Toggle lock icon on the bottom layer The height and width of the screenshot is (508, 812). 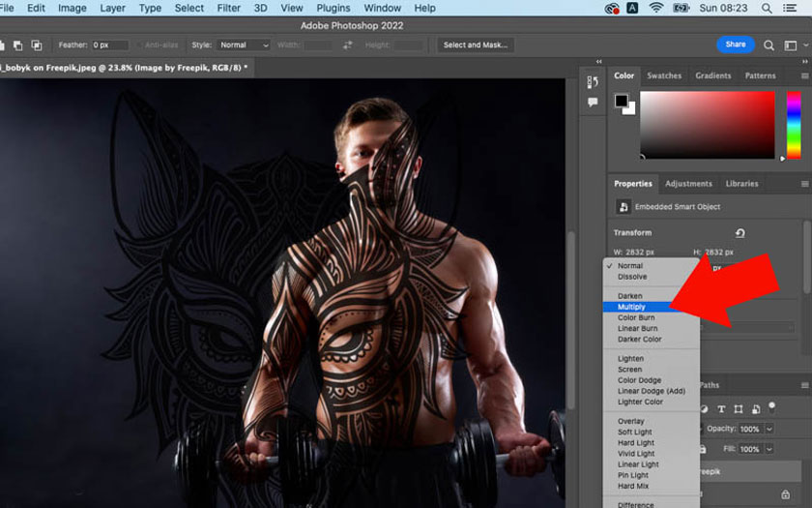[705, 449]
